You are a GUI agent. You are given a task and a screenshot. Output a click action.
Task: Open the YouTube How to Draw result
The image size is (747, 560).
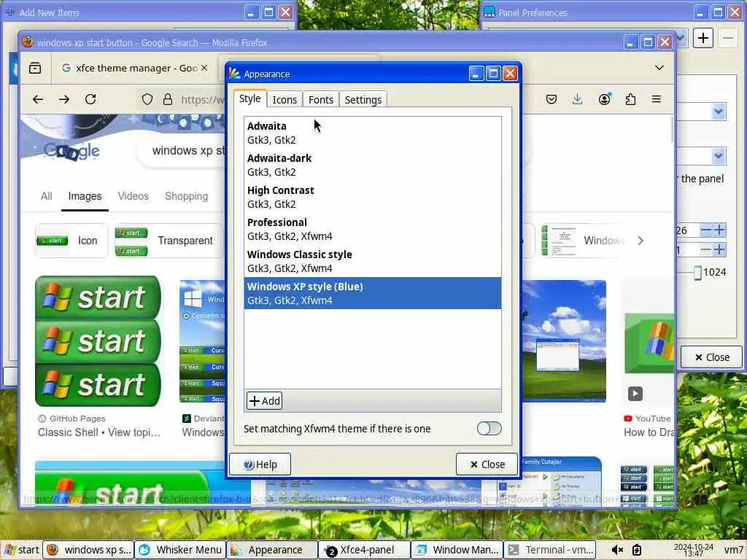point(649,432)
